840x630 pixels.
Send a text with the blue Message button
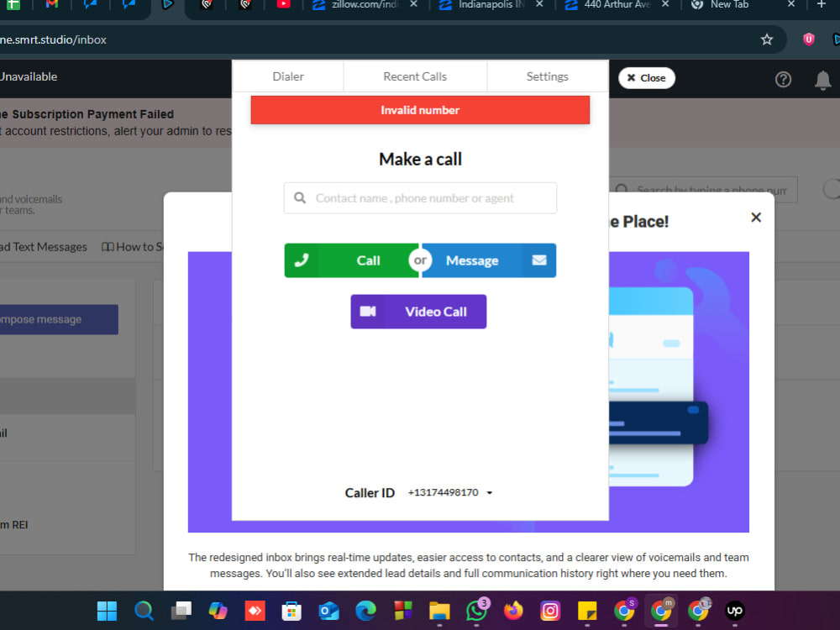(x=489, y=260)
